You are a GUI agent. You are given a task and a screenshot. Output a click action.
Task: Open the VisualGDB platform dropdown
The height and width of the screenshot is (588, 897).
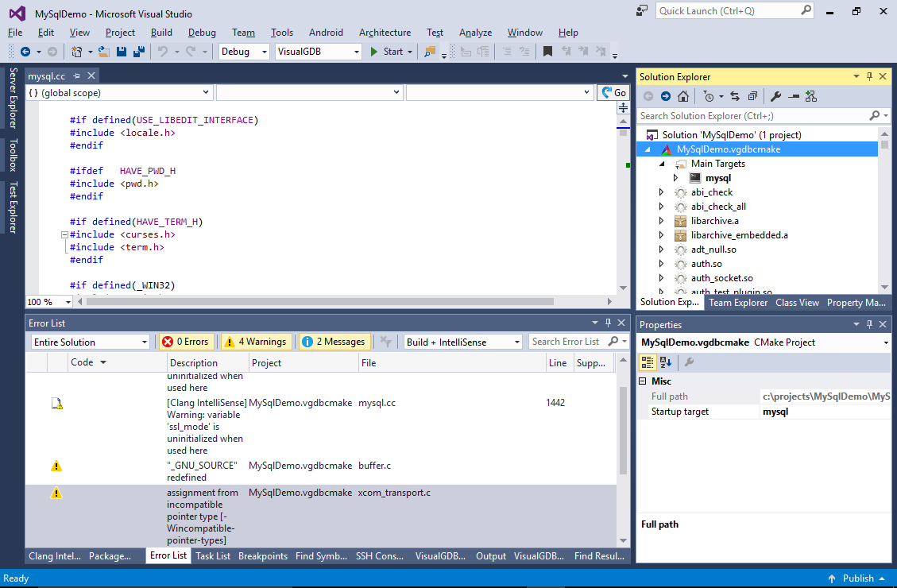[318, 52]
